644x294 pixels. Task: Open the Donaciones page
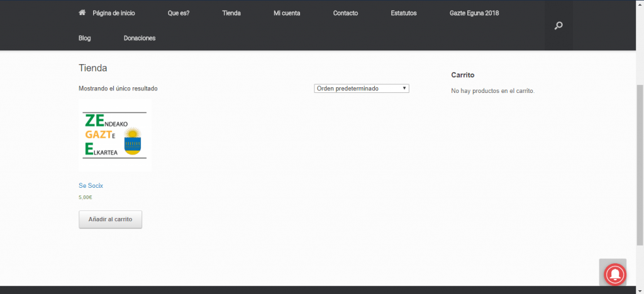(140, 38)
